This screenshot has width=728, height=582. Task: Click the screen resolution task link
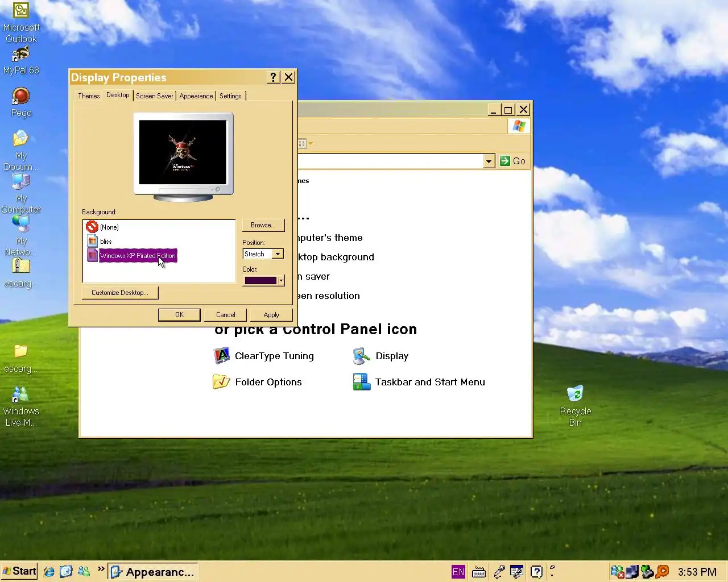[x=329, y=296]
